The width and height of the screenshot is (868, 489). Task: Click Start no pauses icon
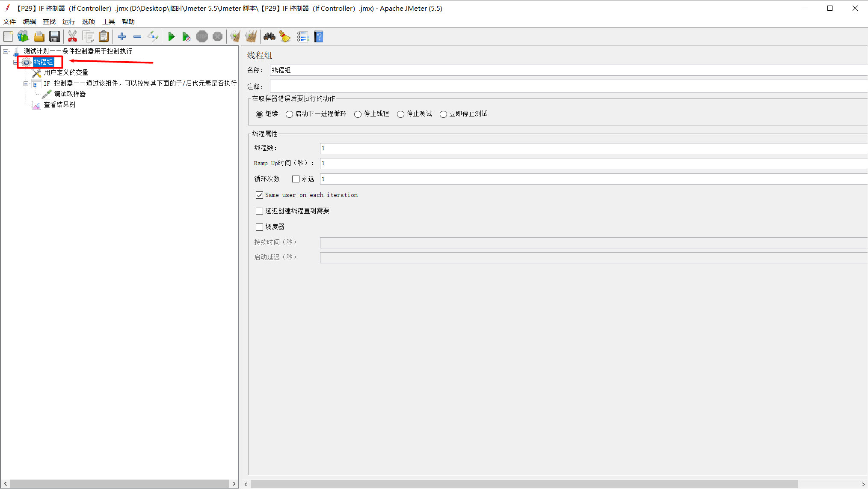coord(186,37)
